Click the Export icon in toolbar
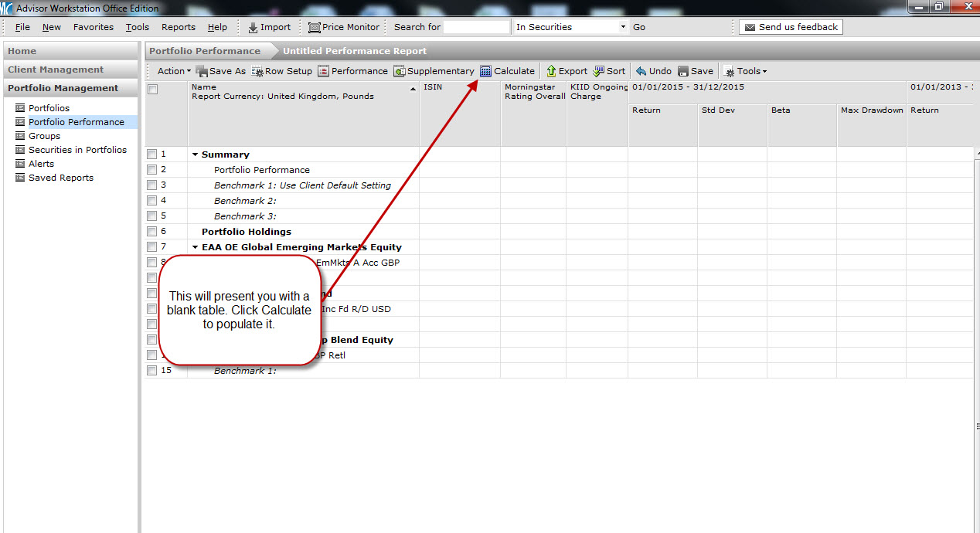The width and height of the screenshot is (980, 533). 551,71
